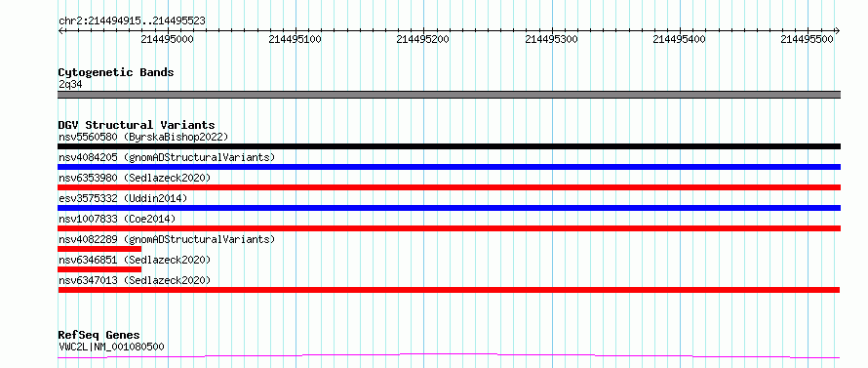Screen dimensions: 868x368
Task: Click the short red nsv4082289 variant bar
Action: [x=99, y=249]
